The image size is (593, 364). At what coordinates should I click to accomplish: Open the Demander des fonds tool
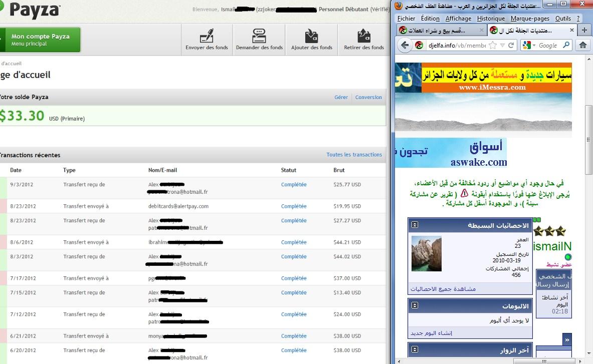click(260, 40)
